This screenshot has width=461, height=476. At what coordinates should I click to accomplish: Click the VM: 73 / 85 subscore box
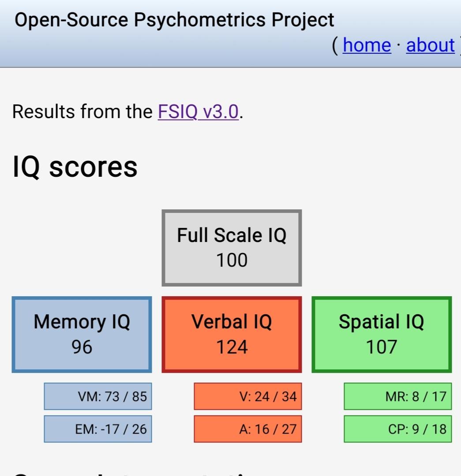(98, 396)
